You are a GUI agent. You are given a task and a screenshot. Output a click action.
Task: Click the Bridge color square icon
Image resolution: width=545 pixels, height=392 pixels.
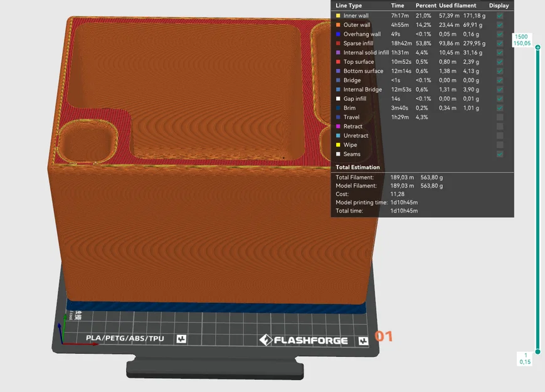click(x=337, y=80)
